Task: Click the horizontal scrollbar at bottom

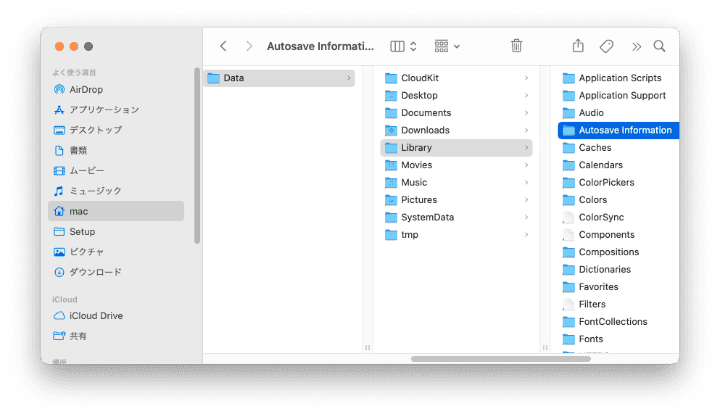Action: coord(500,358)
